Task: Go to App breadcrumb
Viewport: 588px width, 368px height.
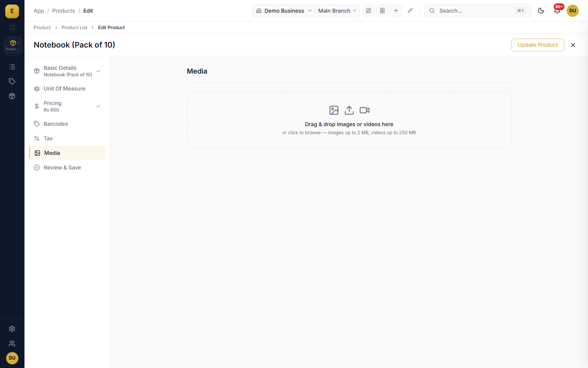Action: [39, 11]
